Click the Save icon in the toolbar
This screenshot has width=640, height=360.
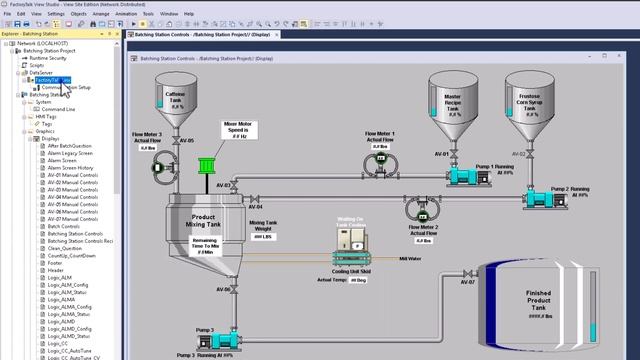point(18,24)
